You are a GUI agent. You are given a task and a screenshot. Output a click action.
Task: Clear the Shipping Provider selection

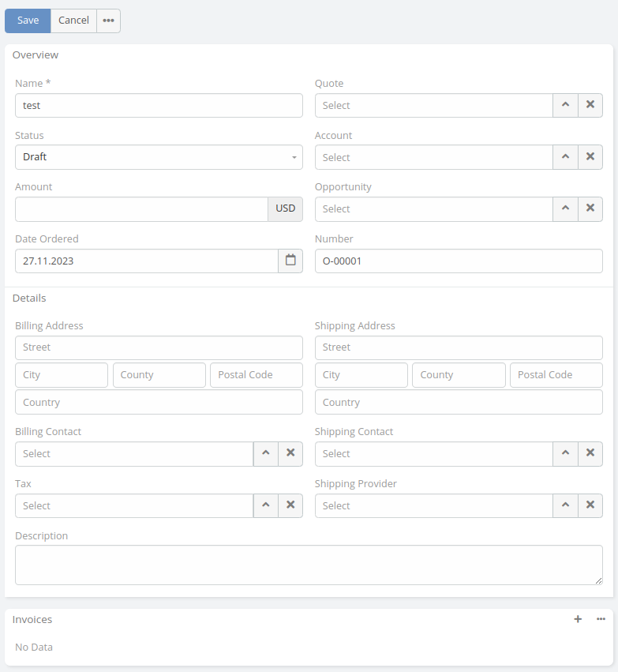(x=590, y=506)
